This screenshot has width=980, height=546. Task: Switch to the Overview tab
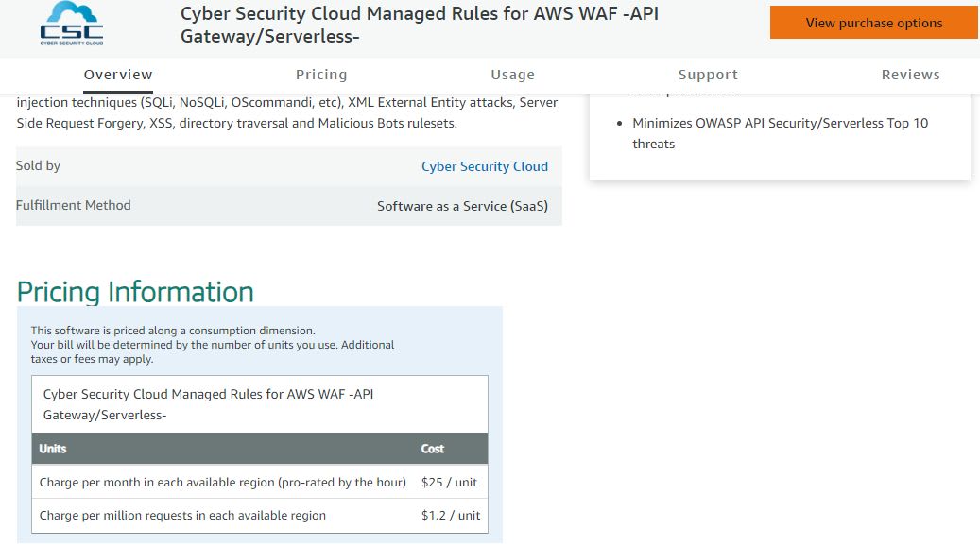(x=118, y=75)
